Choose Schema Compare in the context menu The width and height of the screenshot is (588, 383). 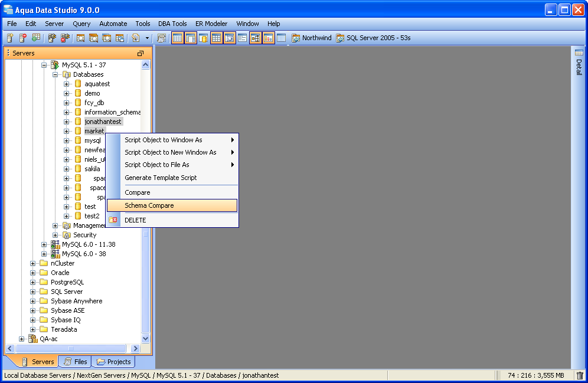(x=172, y=205)
